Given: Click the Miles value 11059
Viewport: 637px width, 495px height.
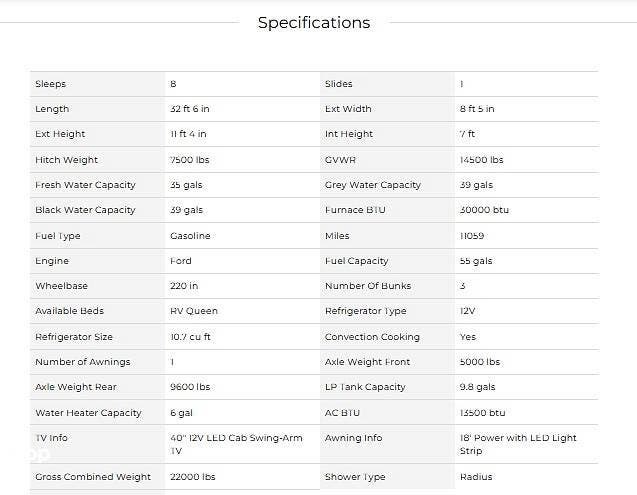Looking at the screenshot, I should coord(472,236).
